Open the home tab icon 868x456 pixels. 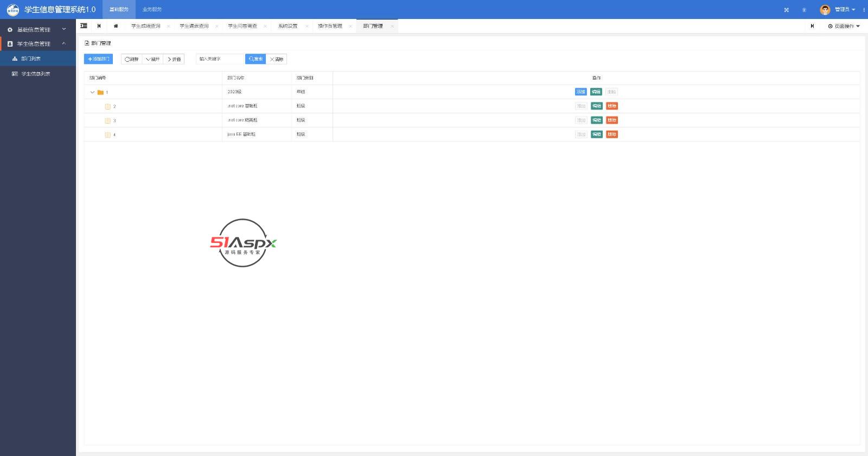(116, 26)
